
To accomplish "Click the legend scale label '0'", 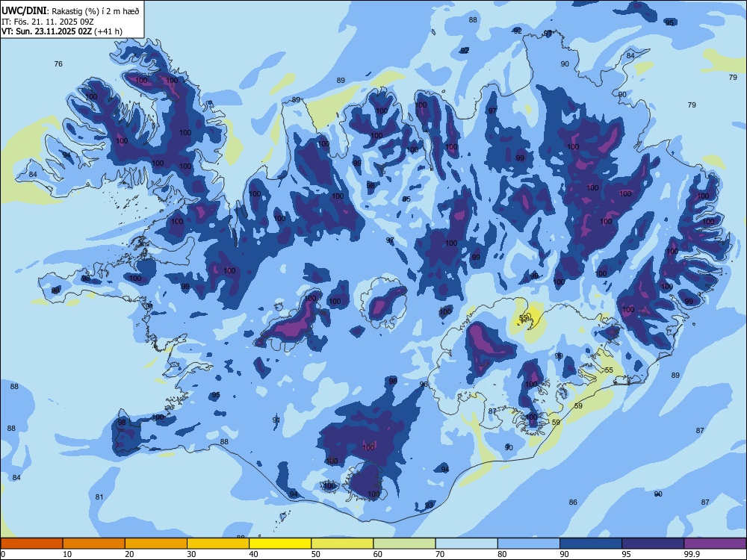I will pyautogui.click(x=3, y=554).
